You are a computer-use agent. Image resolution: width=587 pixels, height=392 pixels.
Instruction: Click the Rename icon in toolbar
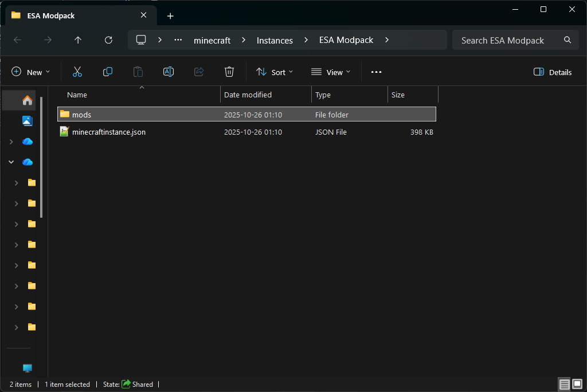pyautogui.click(x=169, y=72)
